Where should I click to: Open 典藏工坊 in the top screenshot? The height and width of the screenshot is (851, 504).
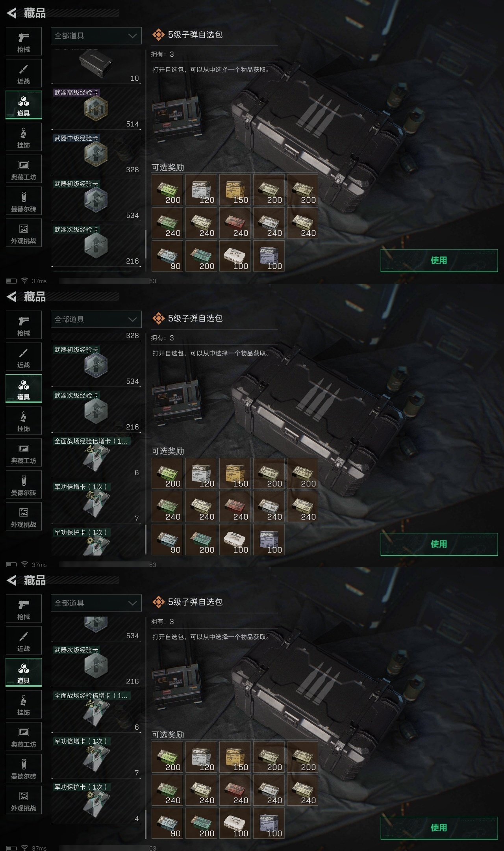[x=24, y=169]
